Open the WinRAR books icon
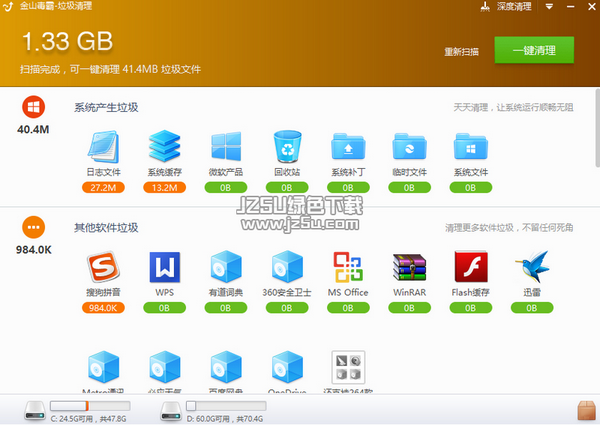 [409, 268]
